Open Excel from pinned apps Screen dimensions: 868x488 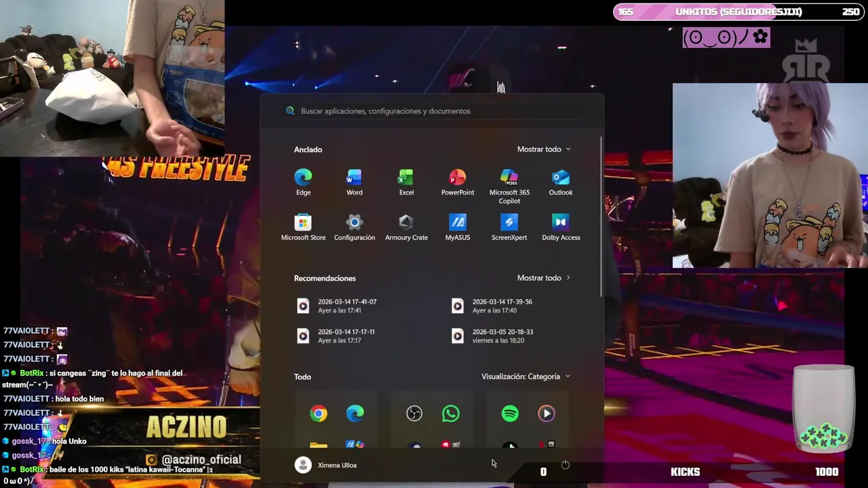point(406,183)
